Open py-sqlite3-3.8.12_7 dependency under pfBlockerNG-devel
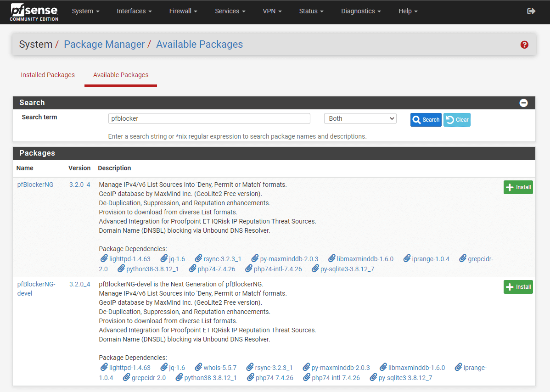The height and width of the screenshot is (392, 550). [401, 378]
